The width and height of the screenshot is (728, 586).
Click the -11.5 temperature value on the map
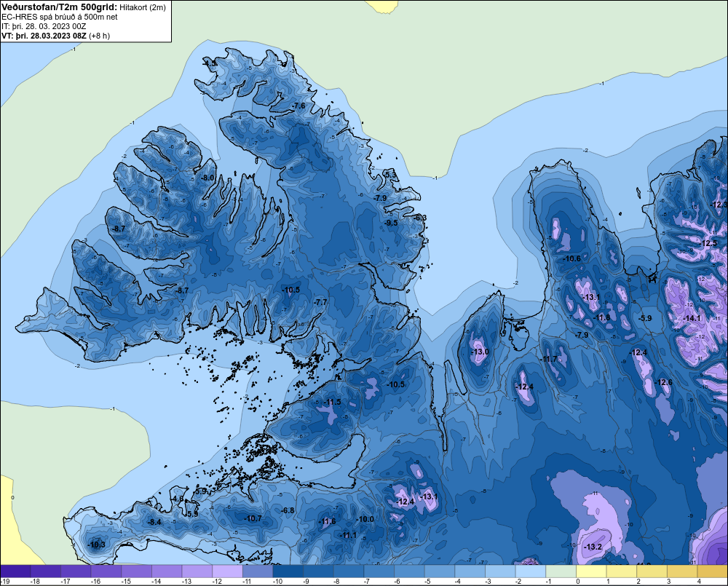332,402
